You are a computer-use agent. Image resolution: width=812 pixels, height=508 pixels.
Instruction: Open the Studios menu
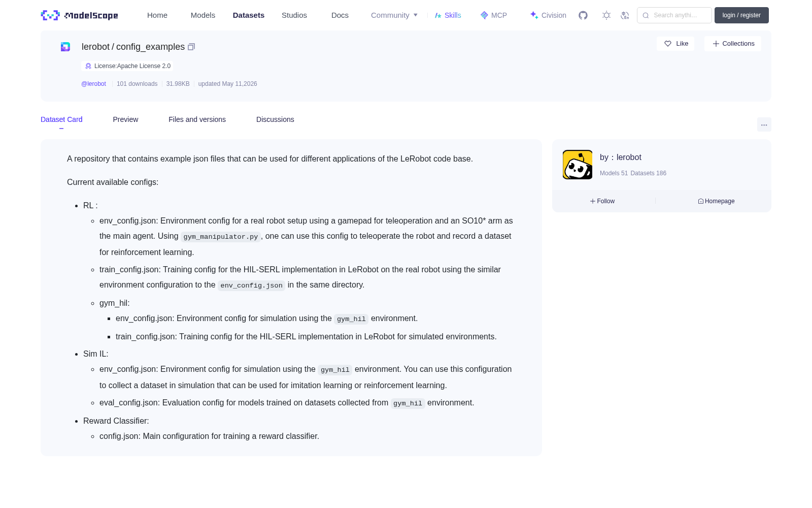294,15
